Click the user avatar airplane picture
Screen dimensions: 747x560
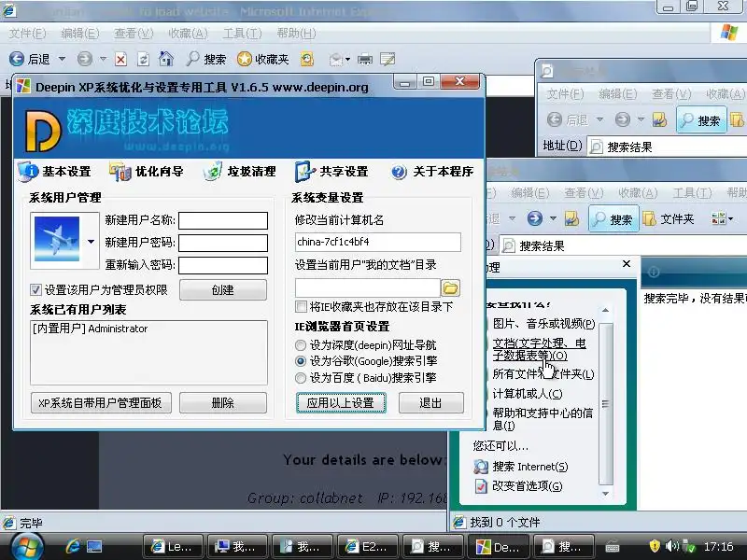pos(57,240)
